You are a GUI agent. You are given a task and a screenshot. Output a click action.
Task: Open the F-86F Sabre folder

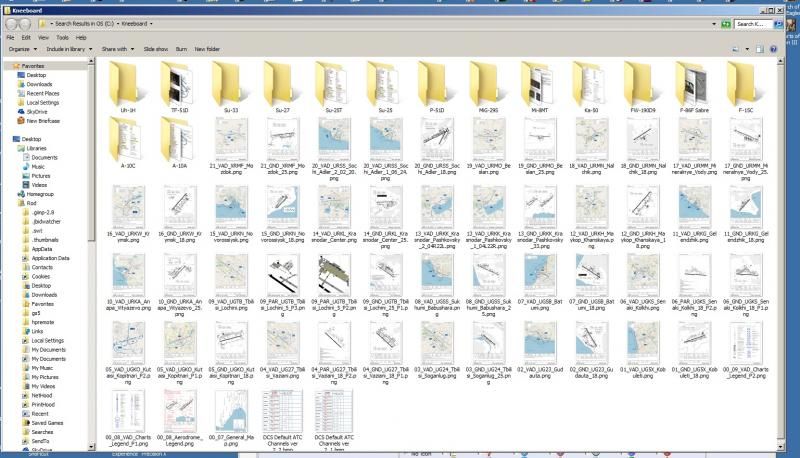pyautogui.click(x=694, y=85)
